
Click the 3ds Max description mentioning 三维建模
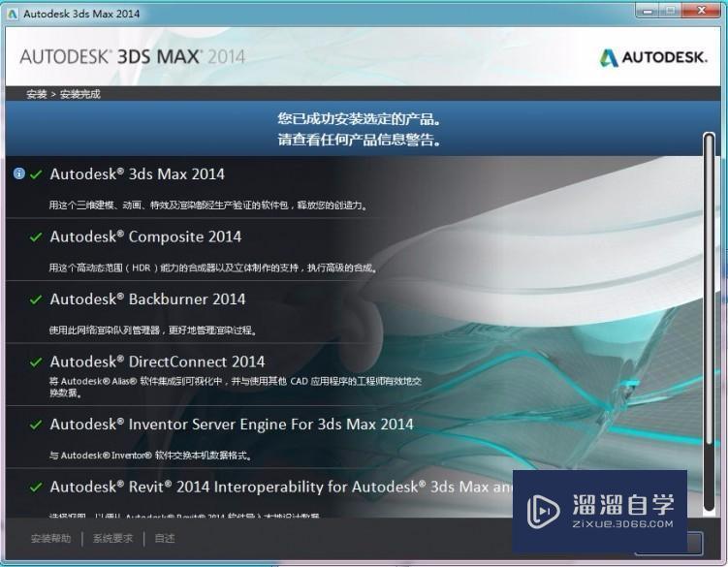[208, 205]
